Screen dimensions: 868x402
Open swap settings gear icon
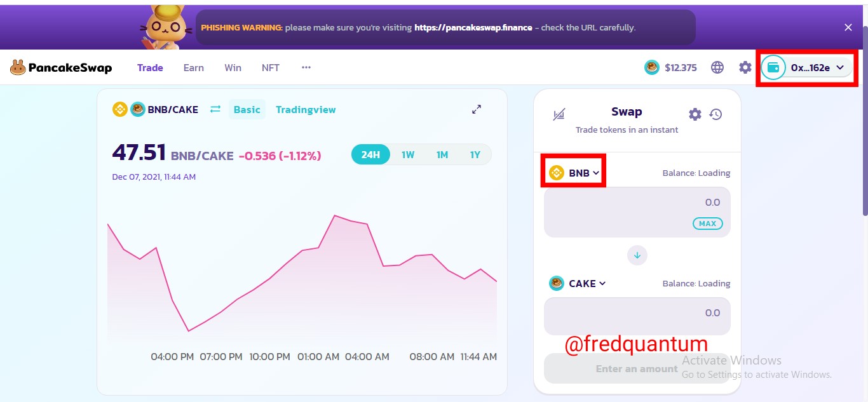695,114
